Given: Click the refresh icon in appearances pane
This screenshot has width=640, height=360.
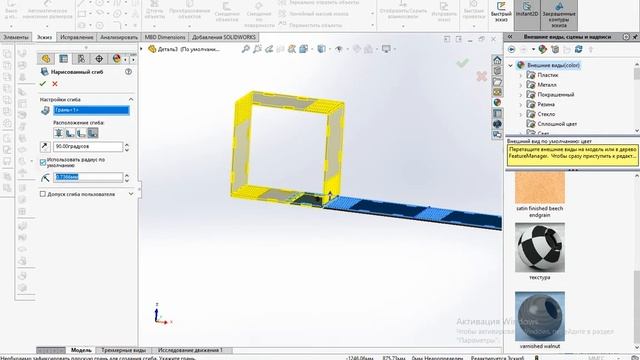Looking at the screenshot, I should coord(578,49).
